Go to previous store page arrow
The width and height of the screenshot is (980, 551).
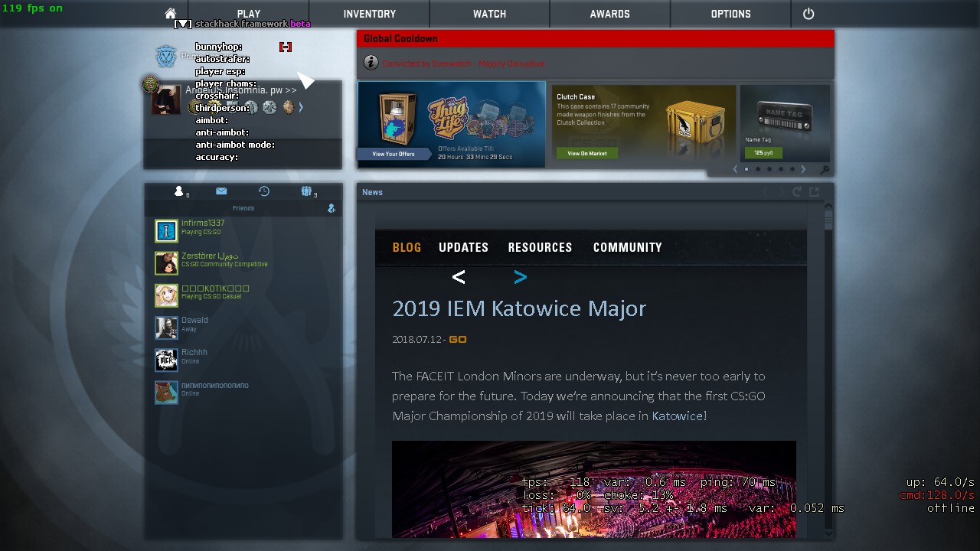tap(735, 169)
